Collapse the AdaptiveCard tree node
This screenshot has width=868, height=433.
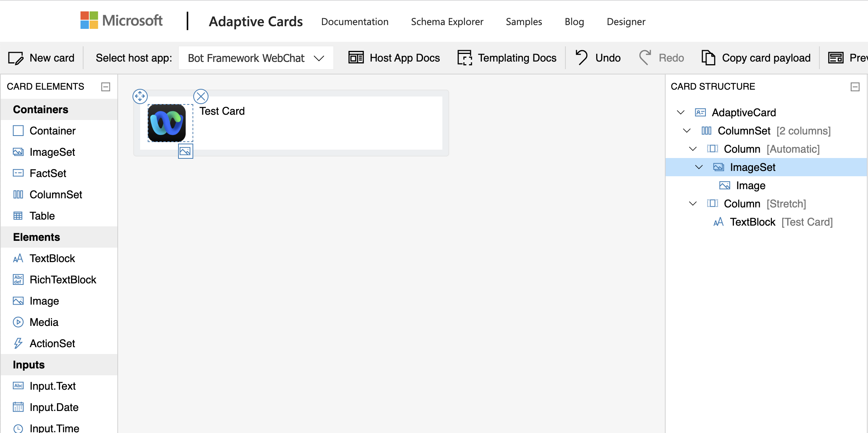pyautogui.click(x=680, y=112)
